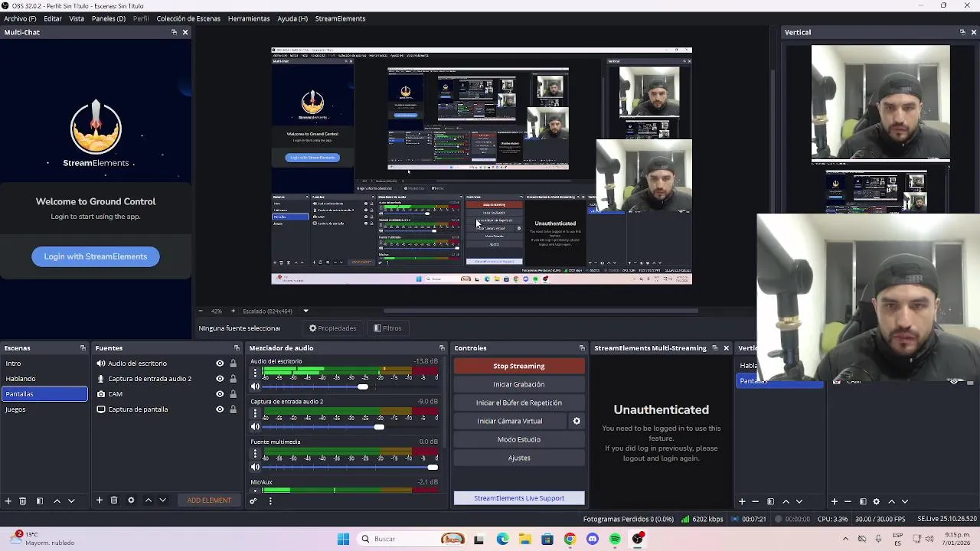980x551 pixels.
Task: Move scene down with Escenas down arrow
Action: [71, 500]
